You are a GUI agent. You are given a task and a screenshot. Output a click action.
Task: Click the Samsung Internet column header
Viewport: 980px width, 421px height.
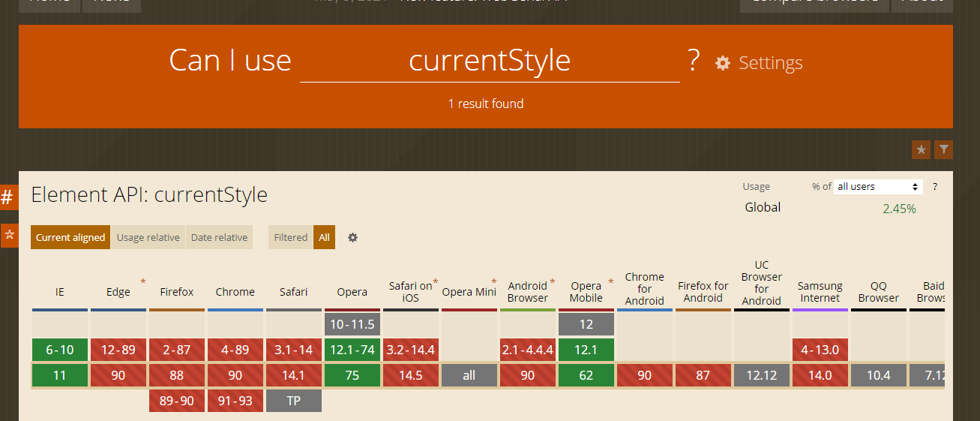[x=820, y=292]
